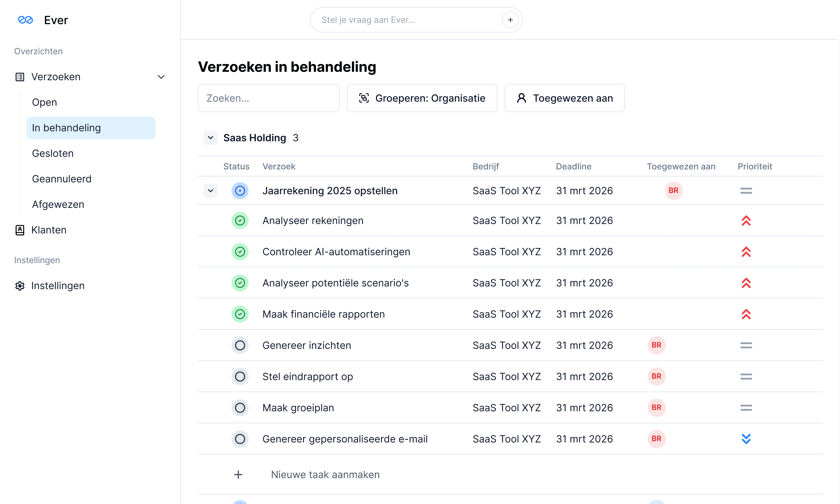Collapse the Verzoeken sidebar menu chevron
This screenshot has height=504, width=840.
click(x=161, y=77)
